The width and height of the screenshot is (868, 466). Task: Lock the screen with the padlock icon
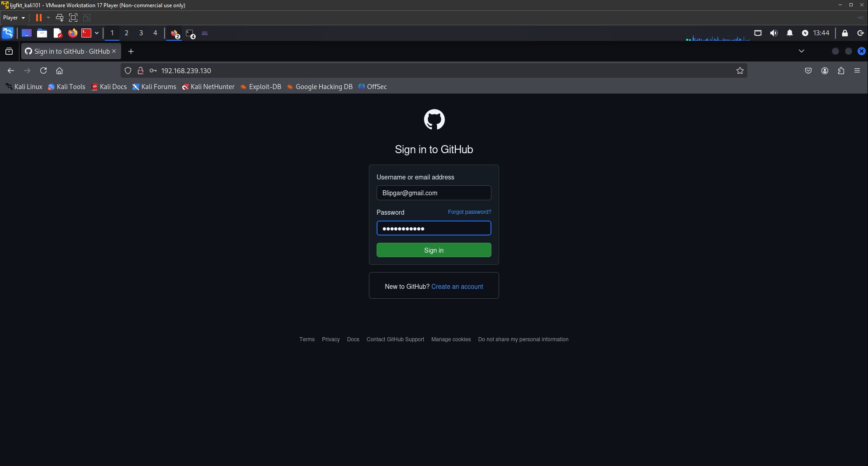tap(844, 33)
